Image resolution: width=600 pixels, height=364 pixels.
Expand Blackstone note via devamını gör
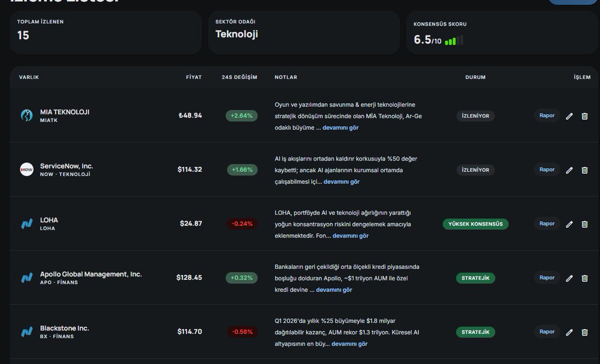point(349,343)
